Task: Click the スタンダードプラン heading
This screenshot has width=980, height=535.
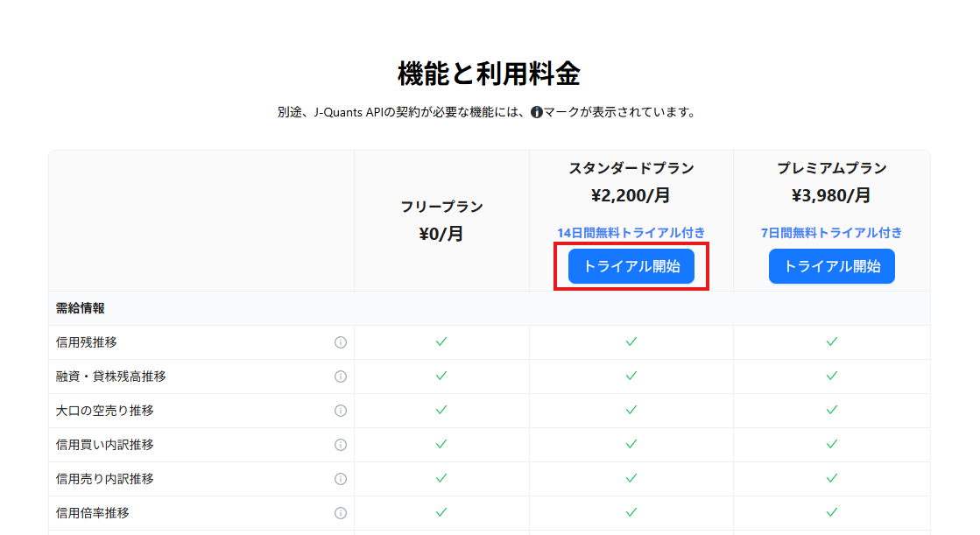Action: pyautogui.click(x=631, y=168)
